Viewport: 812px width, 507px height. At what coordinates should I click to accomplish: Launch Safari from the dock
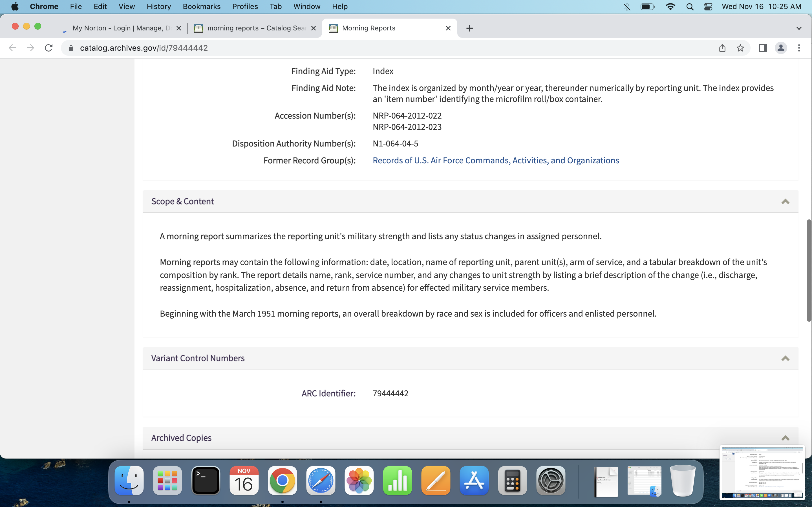[x=321, y=481]
